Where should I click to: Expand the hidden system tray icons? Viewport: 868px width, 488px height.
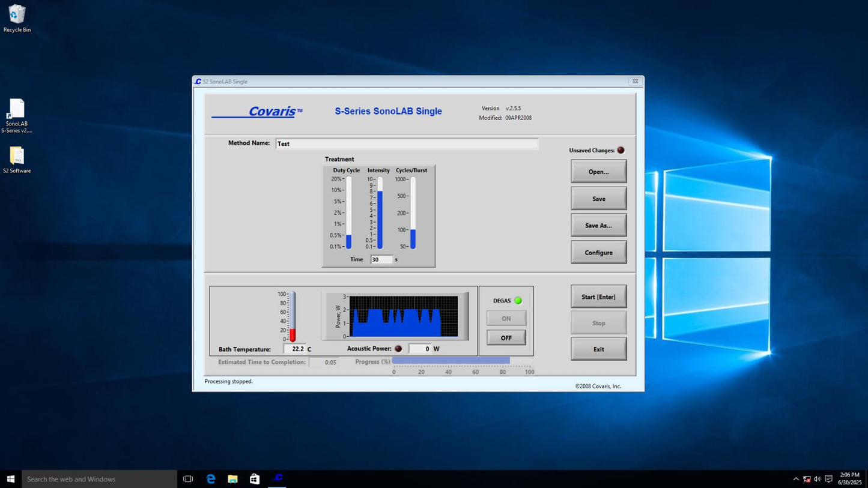tap(796, 479)
